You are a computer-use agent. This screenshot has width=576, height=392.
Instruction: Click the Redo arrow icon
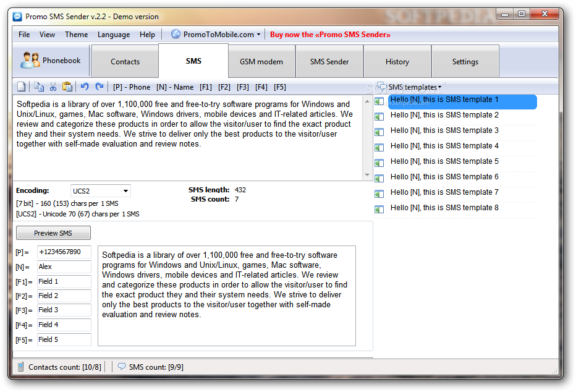(99, 87)
